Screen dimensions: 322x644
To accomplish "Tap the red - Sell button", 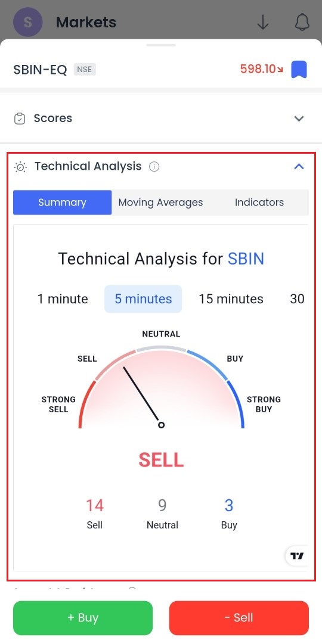I will coord(239,618).
